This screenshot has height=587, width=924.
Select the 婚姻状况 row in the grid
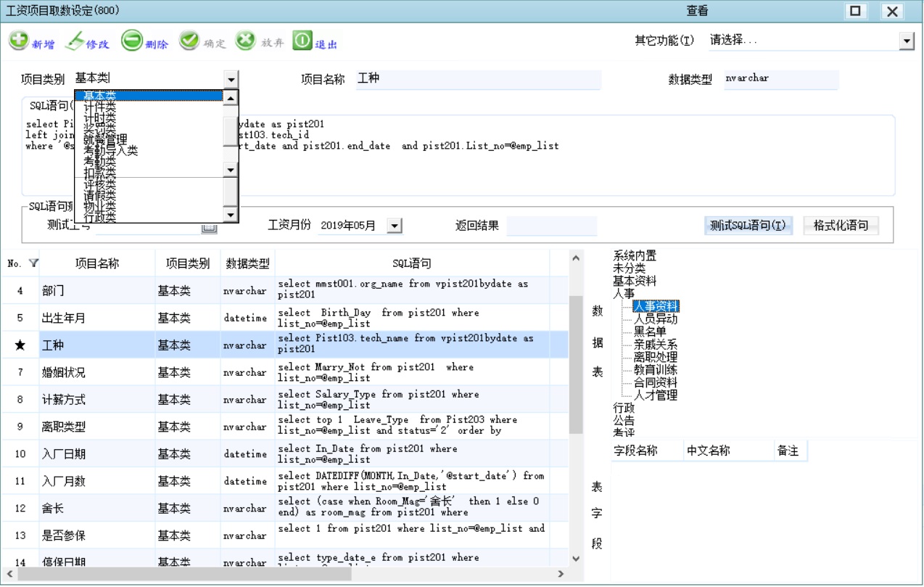[x=284, y=372]
